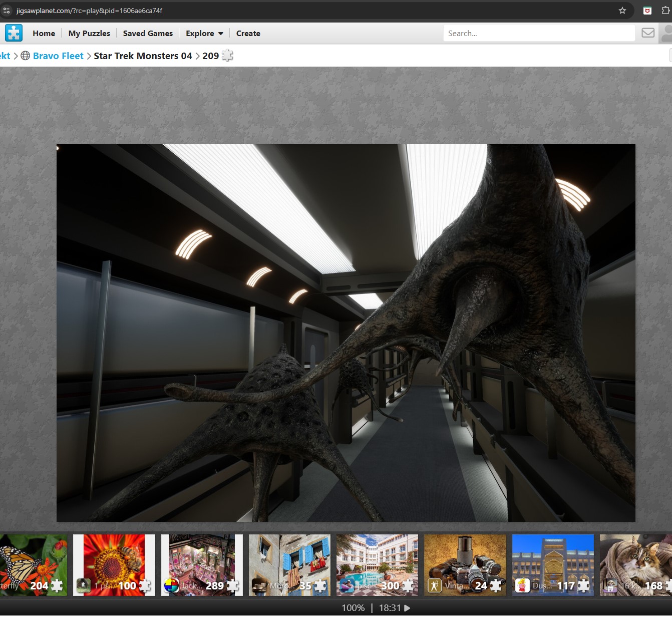View site information icon in address bar
Screen dimensions: 672x617
(x=7, y=11)
